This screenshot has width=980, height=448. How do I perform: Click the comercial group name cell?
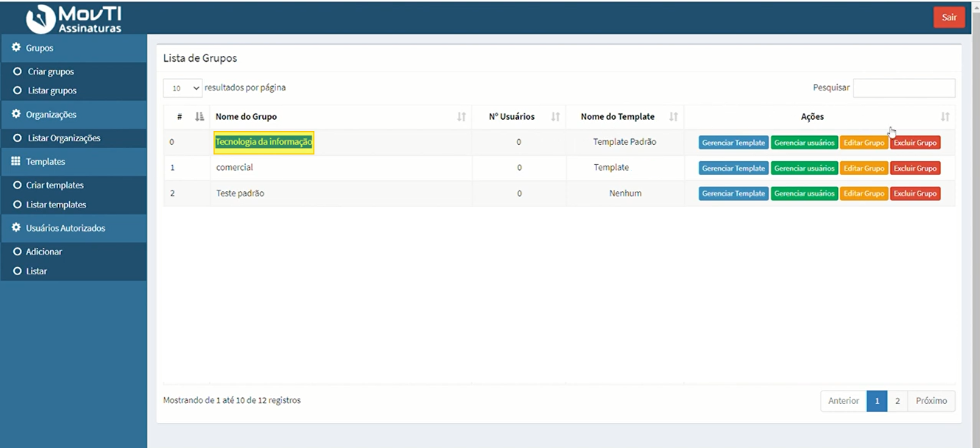(x=341, y=168)
